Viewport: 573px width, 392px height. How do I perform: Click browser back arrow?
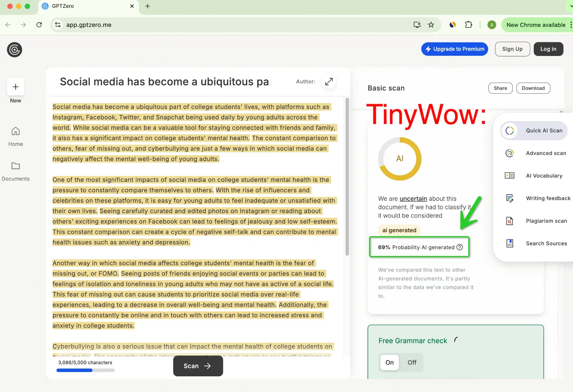point(8,25)
